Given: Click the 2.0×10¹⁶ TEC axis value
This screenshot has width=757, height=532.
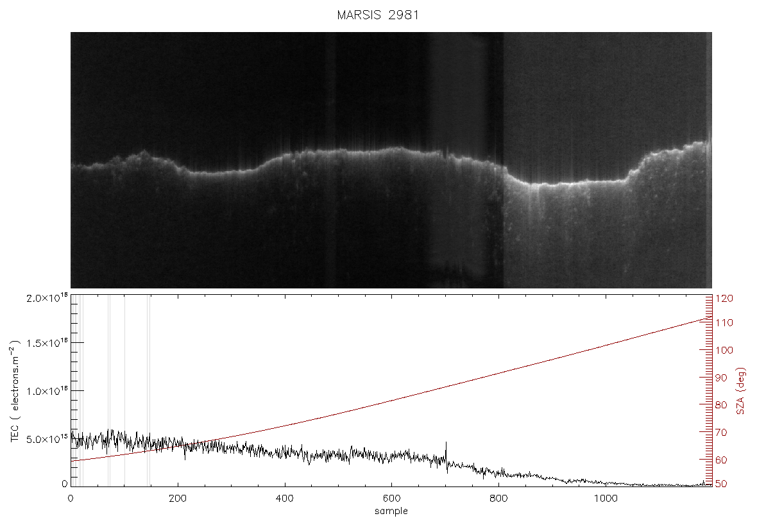Looking at the screenshot, I should click(x=47, y=297).
